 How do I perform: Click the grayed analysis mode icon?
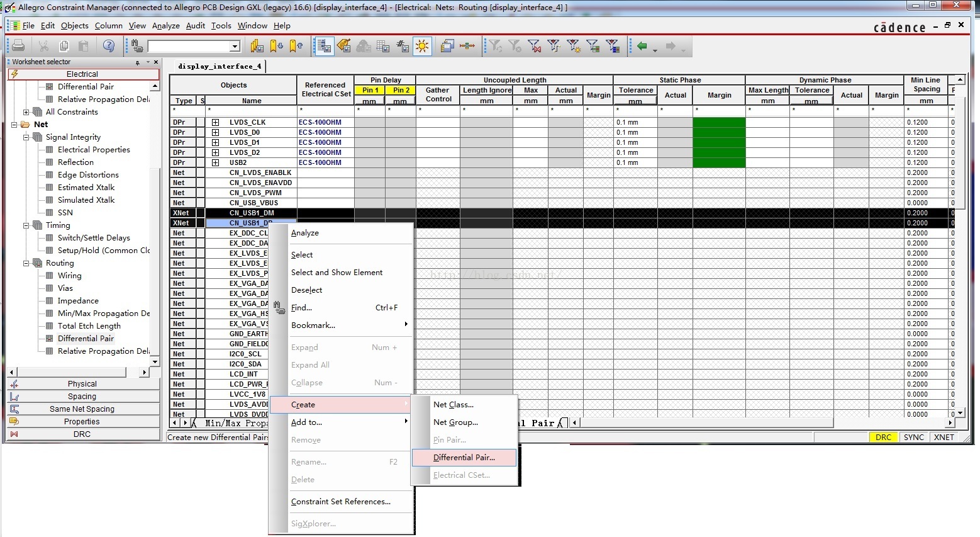(364, 46)
